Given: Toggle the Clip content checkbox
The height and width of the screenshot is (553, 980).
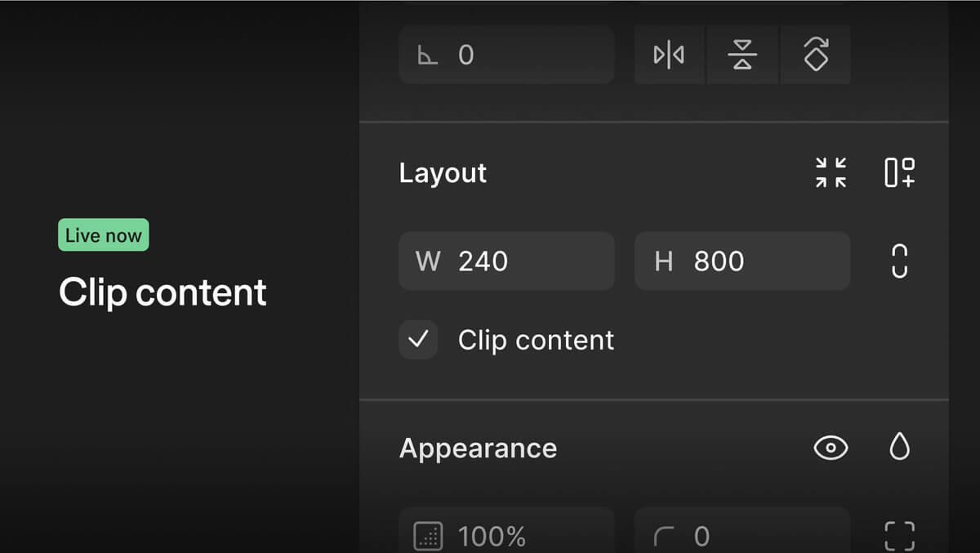Looking at the screenshot, I should pyautogui.click(x=417, y=340).
